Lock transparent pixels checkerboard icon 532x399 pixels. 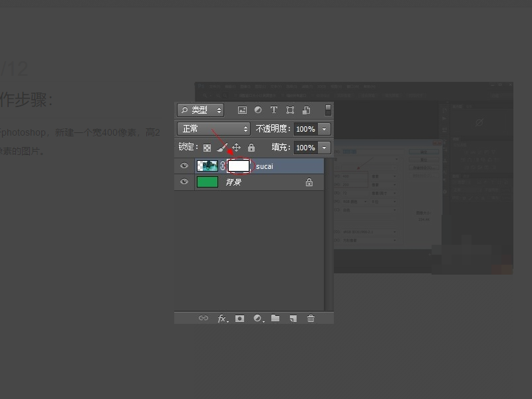pyautogui.click(x=207, y=148)
